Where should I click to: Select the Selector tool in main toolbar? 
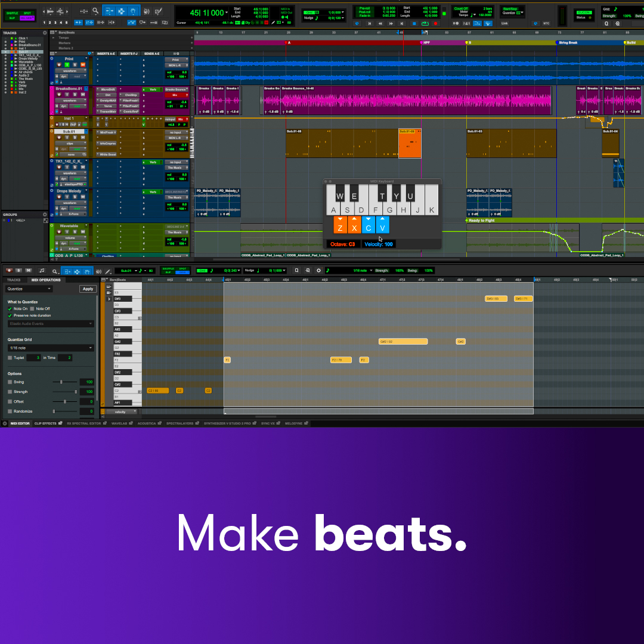[x=121, y=11]
